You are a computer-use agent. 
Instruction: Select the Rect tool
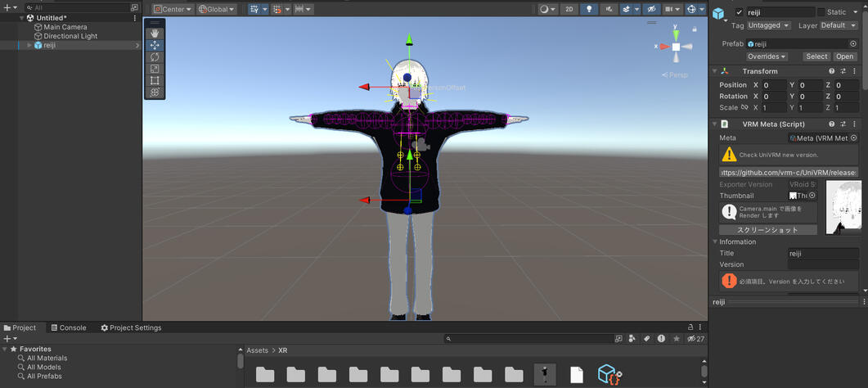pyautogui.click(x=155, y=80)
